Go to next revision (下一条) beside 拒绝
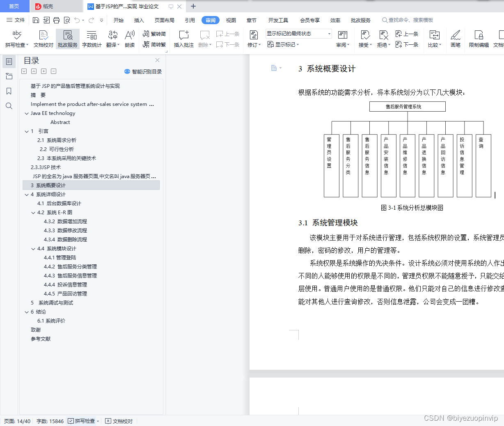The image size is (504, 426). click(407, 44)
